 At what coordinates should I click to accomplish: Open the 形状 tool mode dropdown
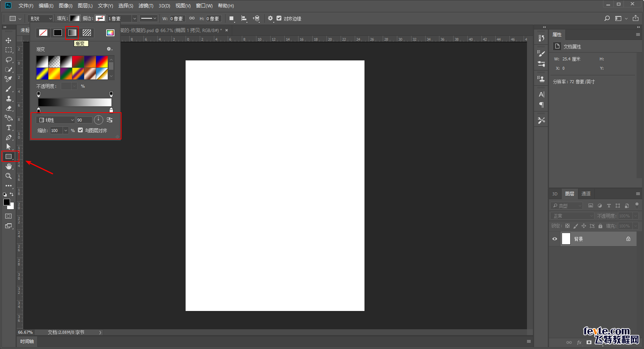40,18
